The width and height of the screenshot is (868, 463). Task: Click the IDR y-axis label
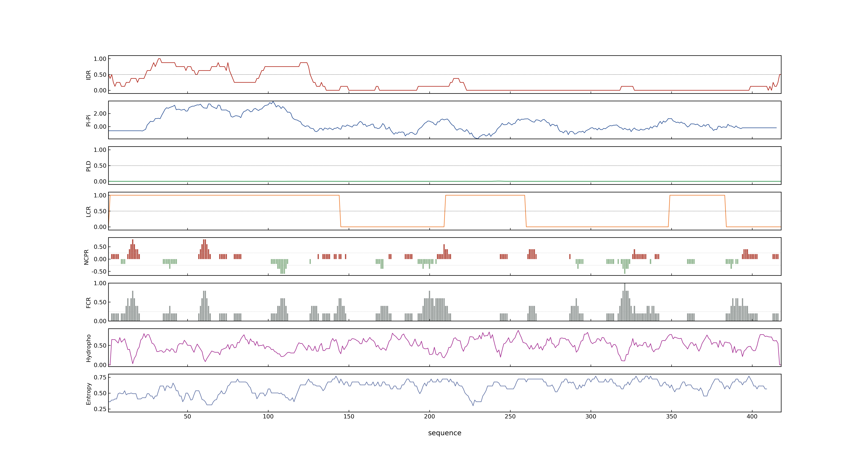click(x=89, y=75)
